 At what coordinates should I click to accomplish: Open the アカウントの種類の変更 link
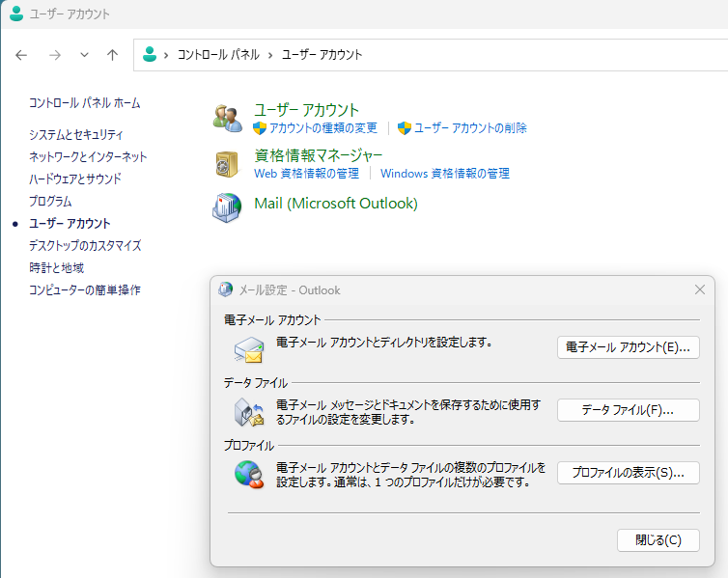(x=322, y=127)
